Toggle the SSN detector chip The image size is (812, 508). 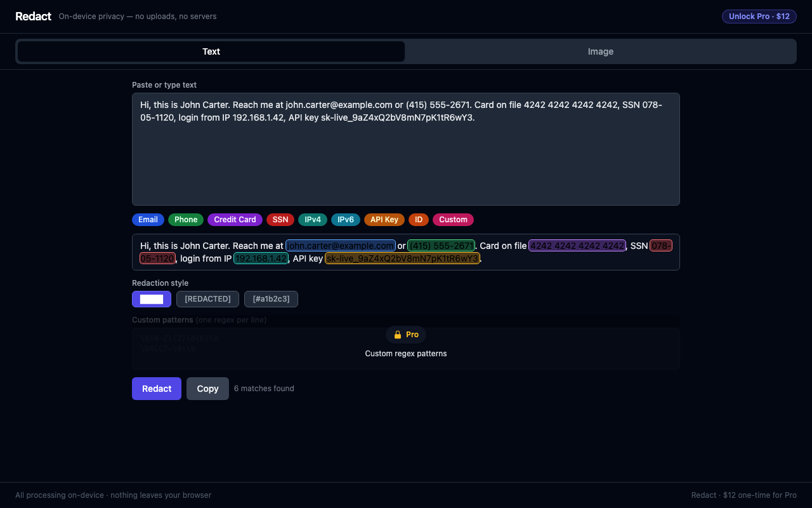(280, 220)
